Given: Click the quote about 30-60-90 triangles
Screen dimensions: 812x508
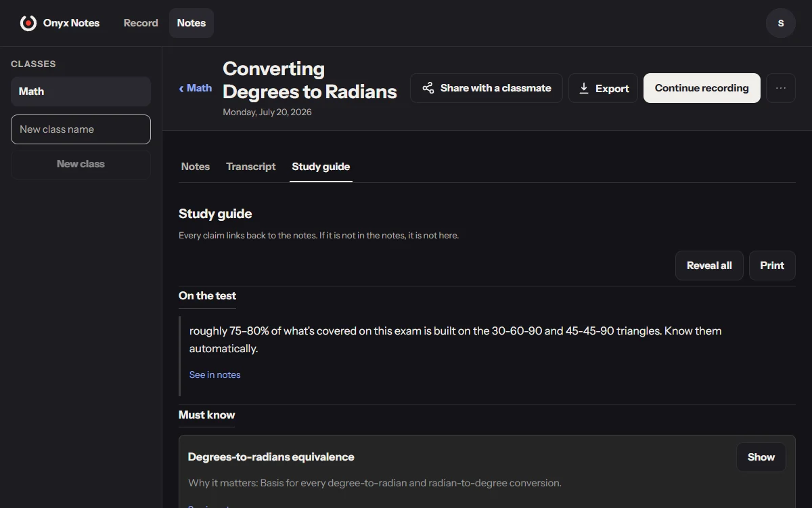Looking at the screenshot, I should click(x=455, y=339).
